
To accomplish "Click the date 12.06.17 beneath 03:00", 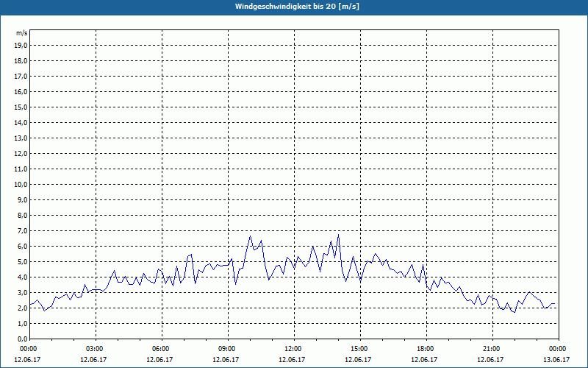I will click(93, 360).
